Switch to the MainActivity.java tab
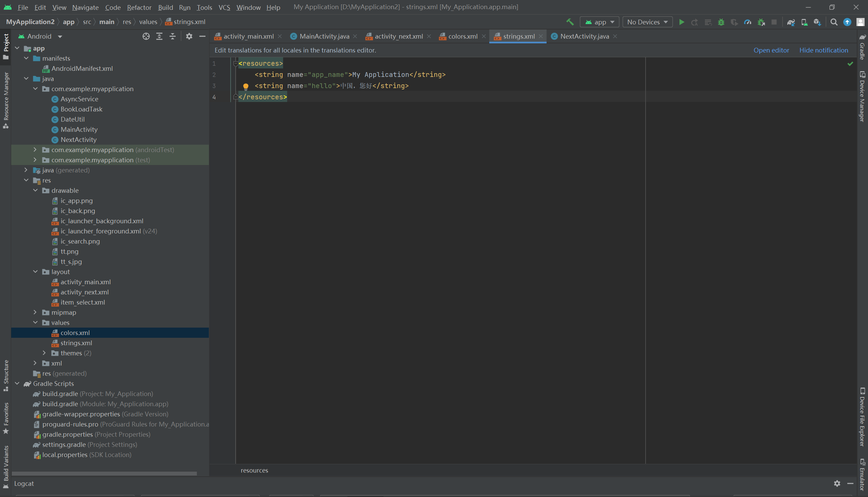This screenshot has width=868, height=497. coord(324,36)
